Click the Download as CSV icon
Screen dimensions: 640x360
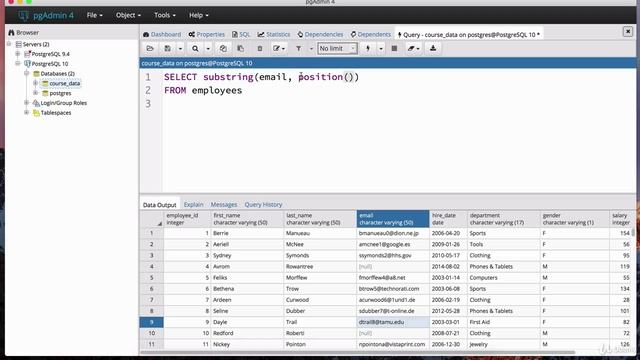tap(433, 49)
